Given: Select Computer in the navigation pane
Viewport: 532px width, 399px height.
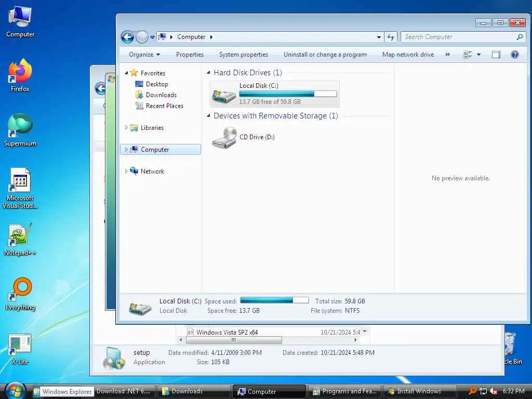Looking at the screenshot, I should [155, 150].
